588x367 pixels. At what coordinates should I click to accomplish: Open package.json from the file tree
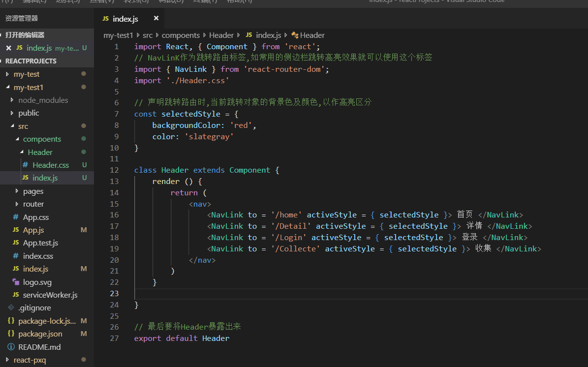(x=40, y=334)
